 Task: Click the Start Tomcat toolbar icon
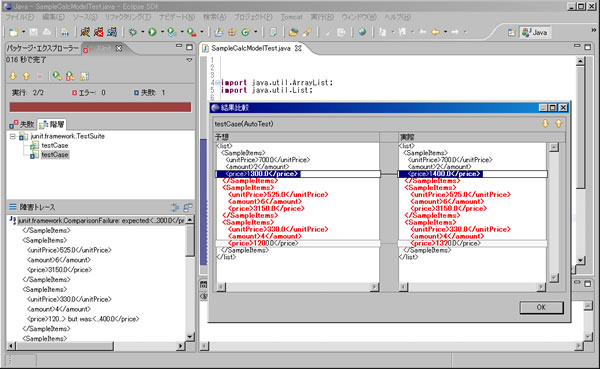click(85, 32)
